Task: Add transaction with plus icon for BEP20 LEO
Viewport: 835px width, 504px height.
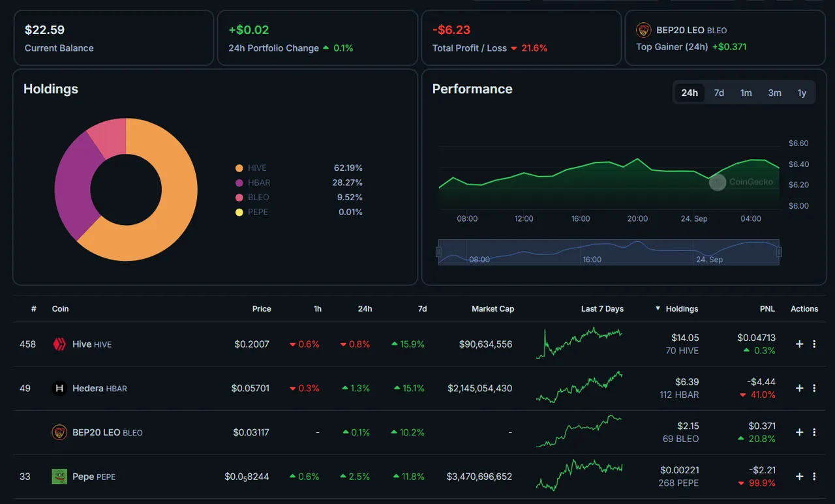Action: pos(799,432)
